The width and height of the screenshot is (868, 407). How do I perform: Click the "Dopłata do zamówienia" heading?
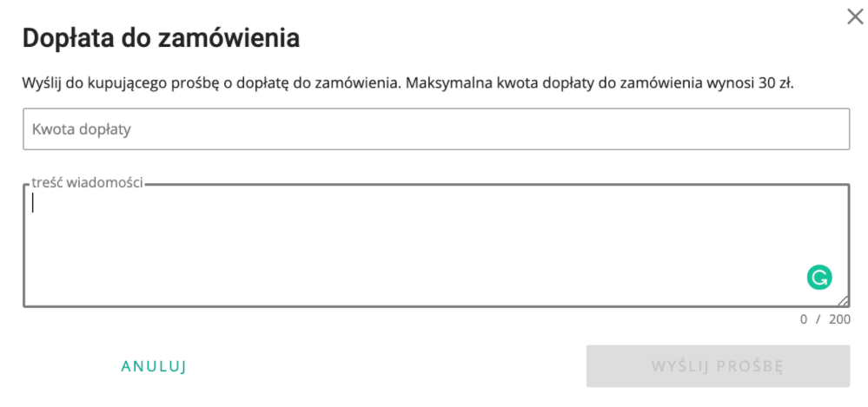[x=161, y=39]
